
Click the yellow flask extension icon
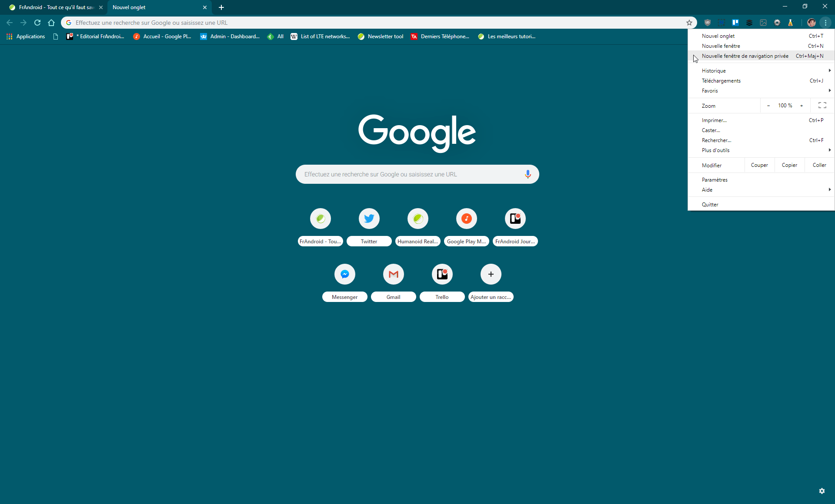pyautogui.click(x=791, y=23)
